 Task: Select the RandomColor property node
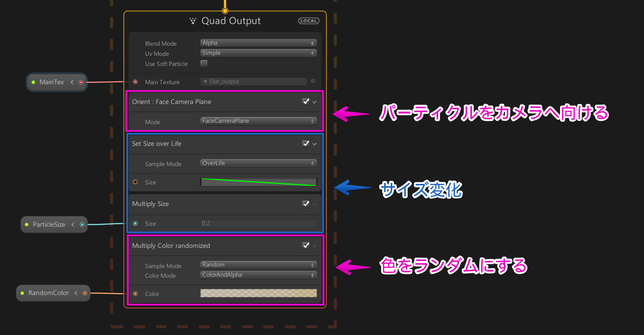click(x=53, y=293)
